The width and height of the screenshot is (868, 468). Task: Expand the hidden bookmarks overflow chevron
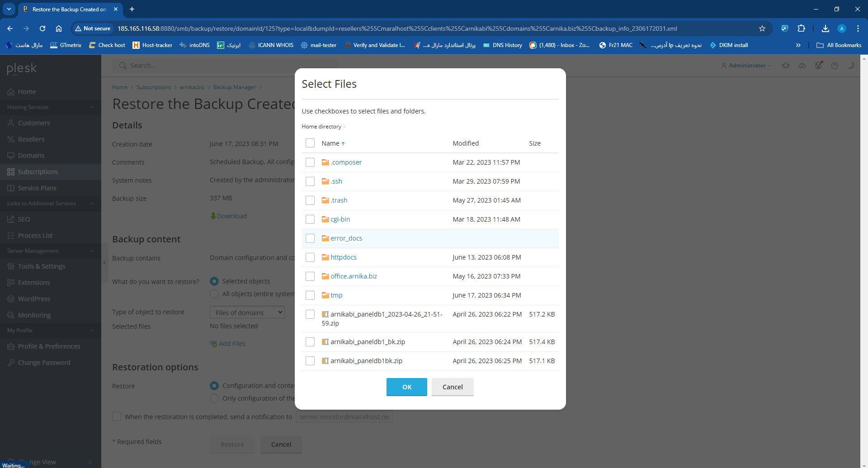(x=798, y=45)
